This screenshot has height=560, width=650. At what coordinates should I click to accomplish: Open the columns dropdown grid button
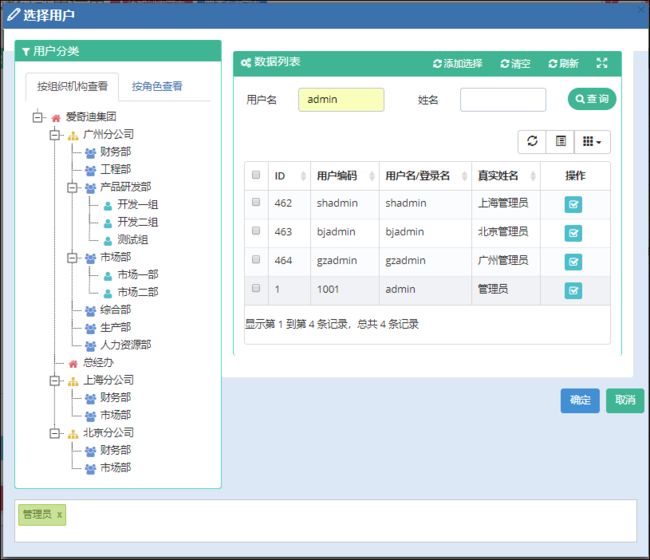592,141
